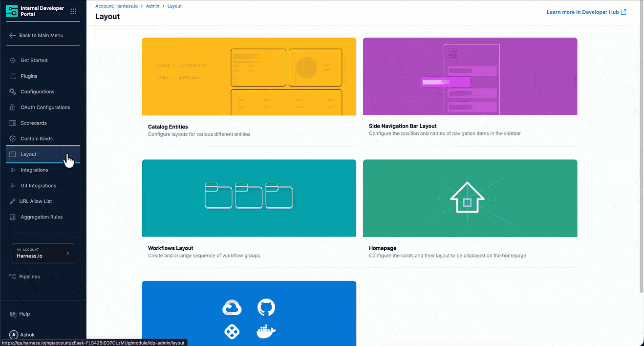Open Configurations from the sidebar
This screenshot has height=346, width=644.
[12, 91]
